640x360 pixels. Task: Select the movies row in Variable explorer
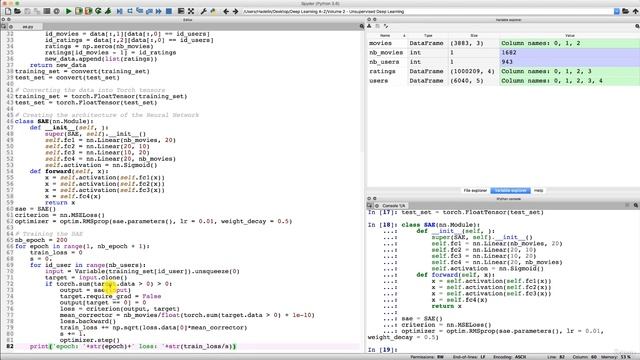coord(503,43)
